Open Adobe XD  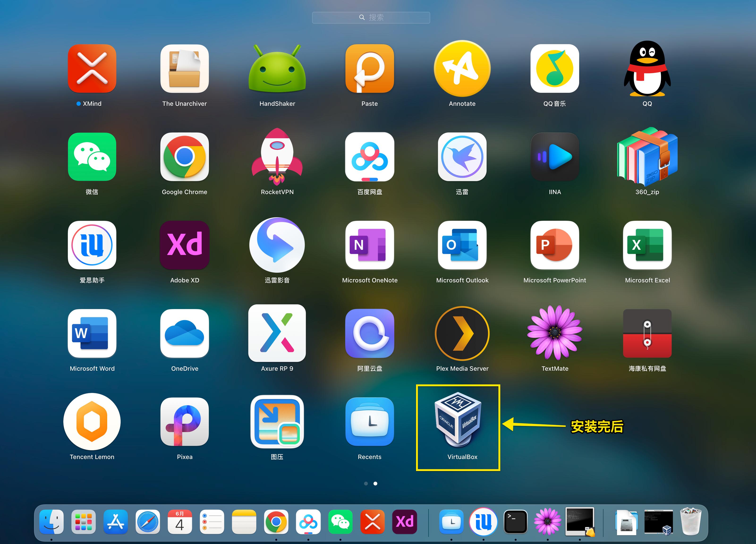184,246
